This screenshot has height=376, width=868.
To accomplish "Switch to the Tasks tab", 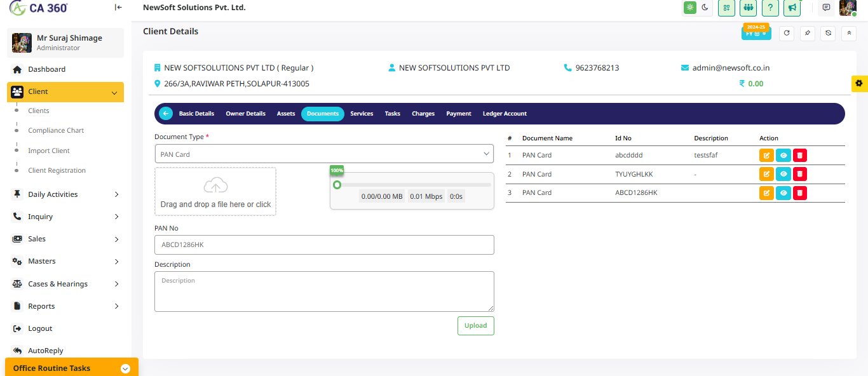I will [393, 114].
